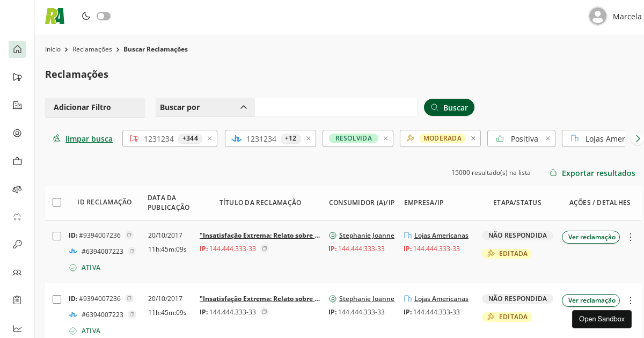Click the moon dark-mode icon
Viewport: 644px width, 338px height.
tap(86, 16)
